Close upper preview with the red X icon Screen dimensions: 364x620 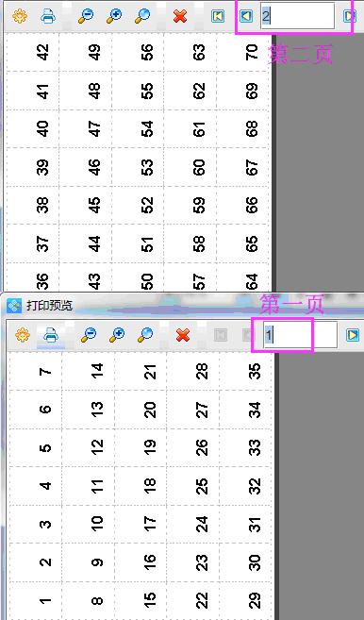pyautogui.click(x=180, y=16)
